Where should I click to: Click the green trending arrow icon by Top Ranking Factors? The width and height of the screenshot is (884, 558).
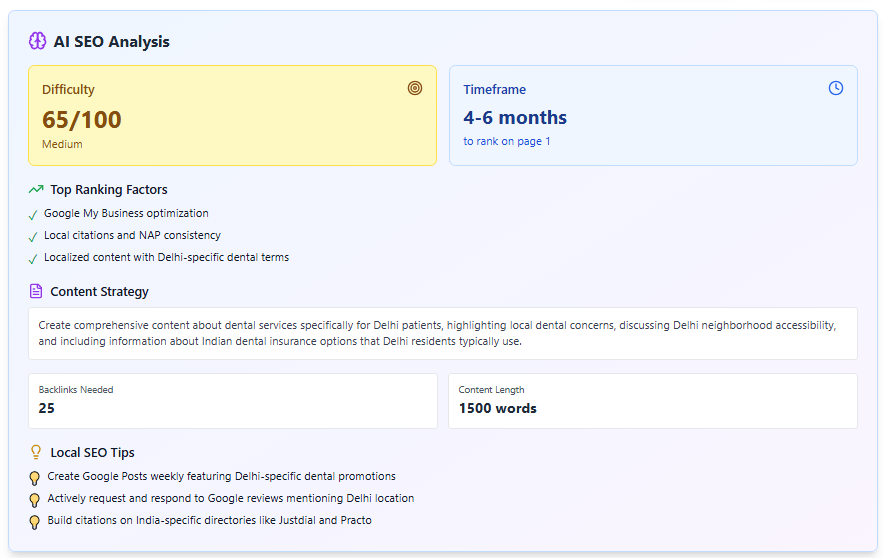pyautogui.click(x=36, y=189)
